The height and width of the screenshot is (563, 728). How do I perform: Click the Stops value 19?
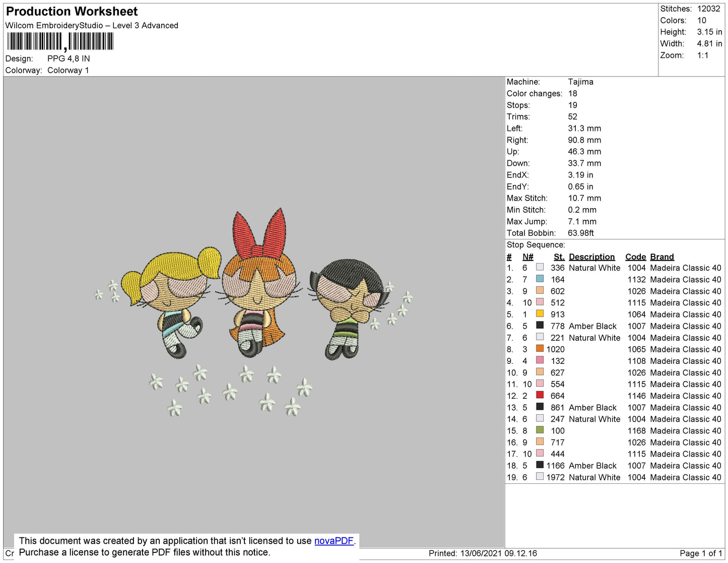click(572, 105)
